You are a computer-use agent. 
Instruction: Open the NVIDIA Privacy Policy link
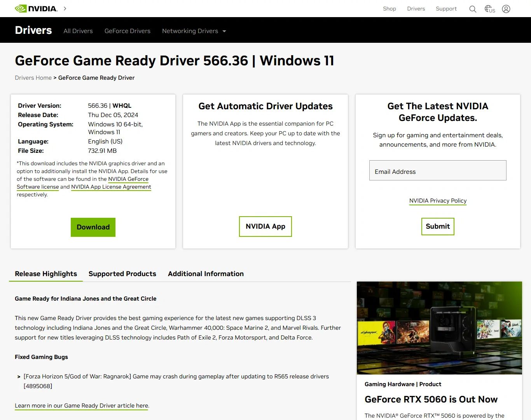coord(438,201)
